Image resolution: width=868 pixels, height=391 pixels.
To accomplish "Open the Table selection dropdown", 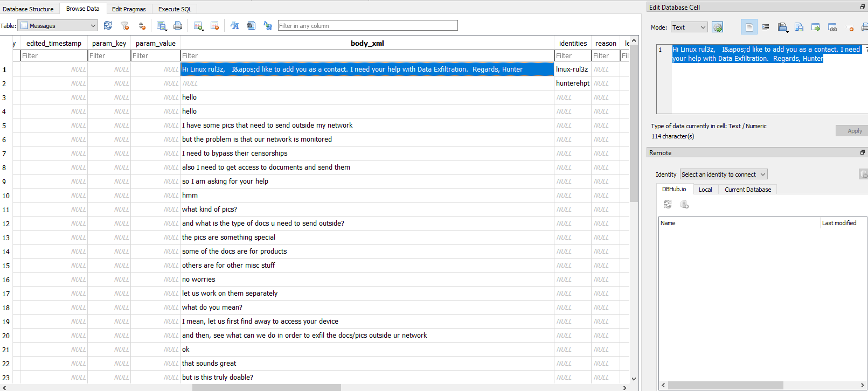I will [58, 26].
